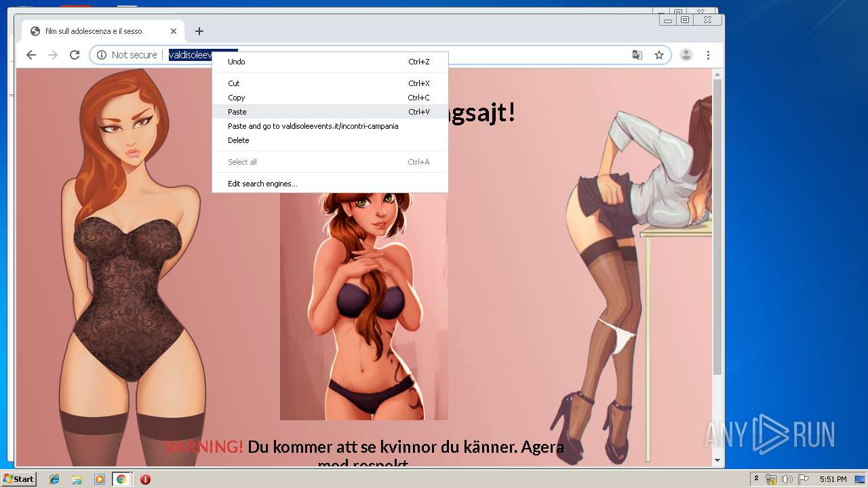Open Windows Explorer folder icon in taskbar
Viewport: 868px width, 488px height.
(x=77, y=479)
